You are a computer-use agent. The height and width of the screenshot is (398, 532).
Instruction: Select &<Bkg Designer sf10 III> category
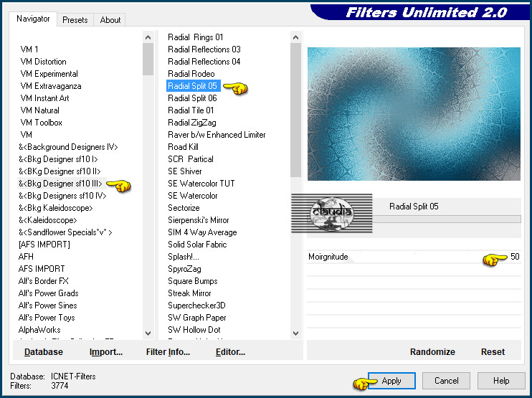(60, 184)
